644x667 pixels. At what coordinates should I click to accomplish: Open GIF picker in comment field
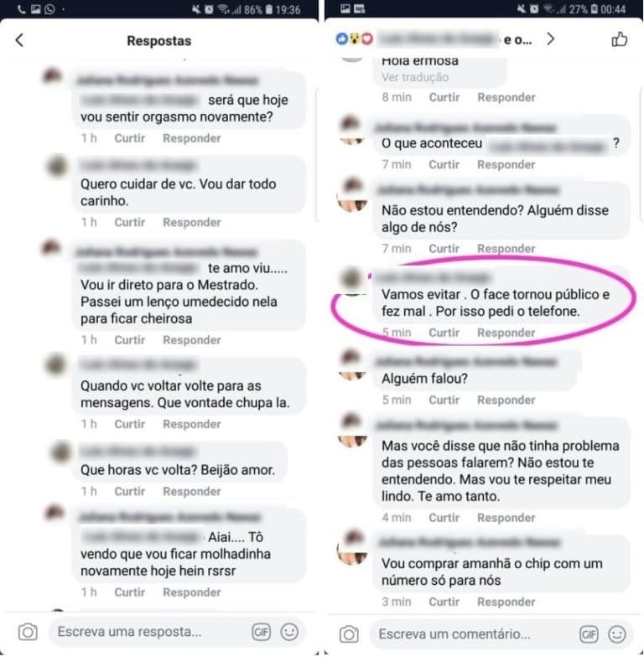tap(589, 634)
